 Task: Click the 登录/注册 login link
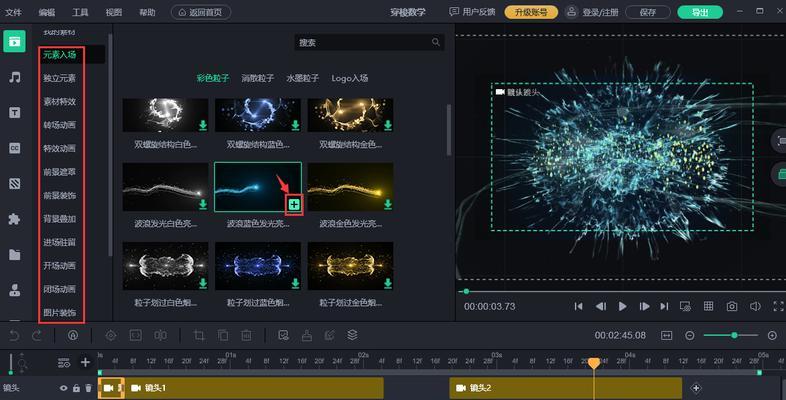[x=592, y=12]
